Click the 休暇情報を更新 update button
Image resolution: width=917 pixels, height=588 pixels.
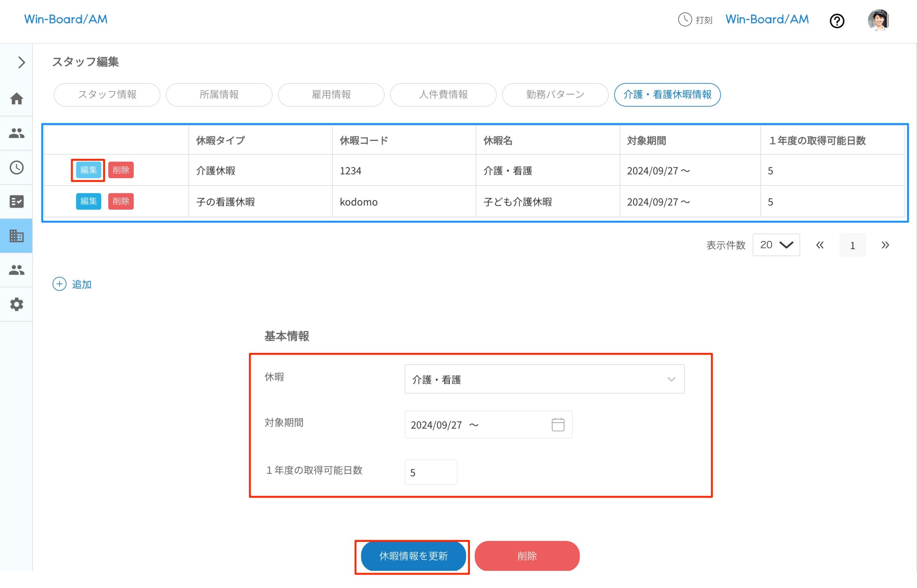tap(413, 556)
